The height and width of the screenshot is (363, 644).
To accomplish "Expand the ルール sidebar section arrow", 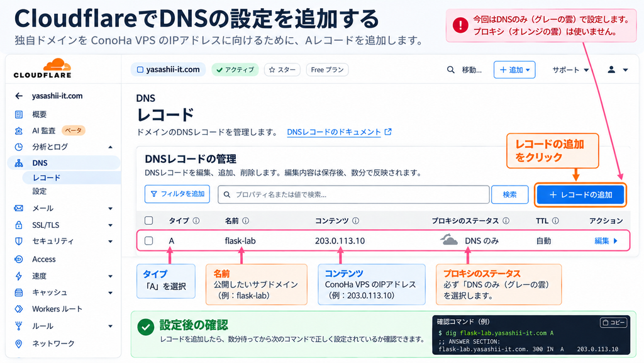I will coord(110,327).
